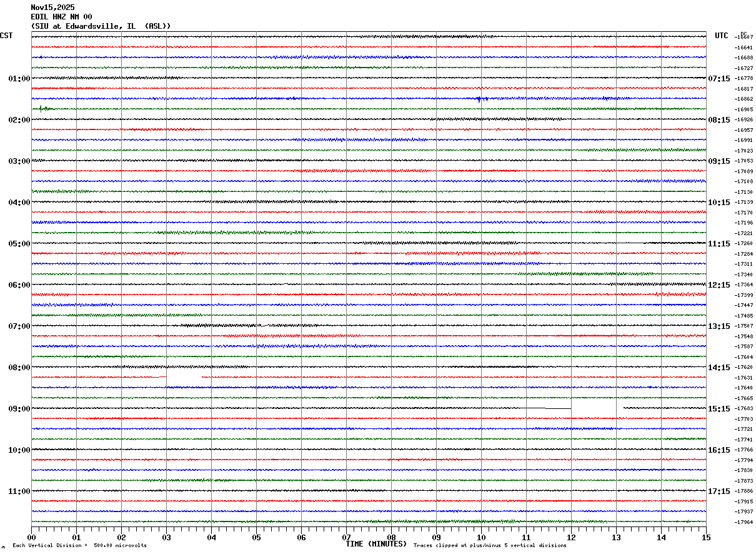The width and height of the screenshot is (756, 554).
Task: Click the blue trace spike near minute 10
Action: [x=479, y=99]
